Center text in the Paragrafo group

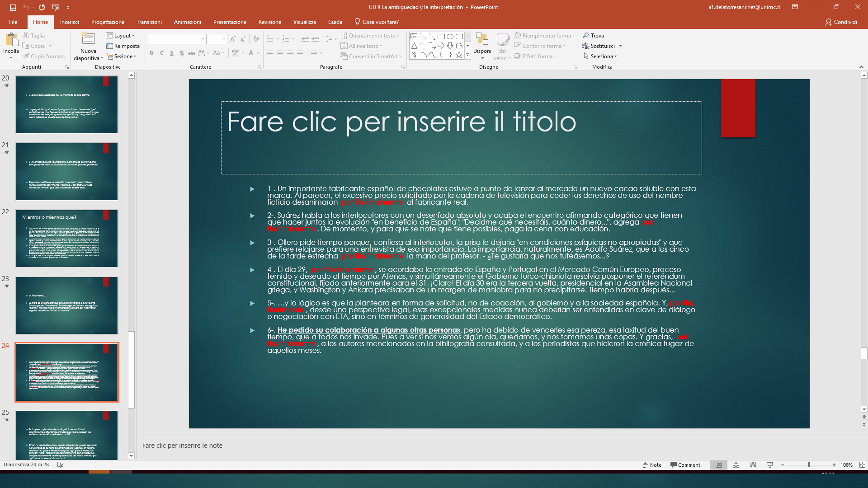coord(280,53)
